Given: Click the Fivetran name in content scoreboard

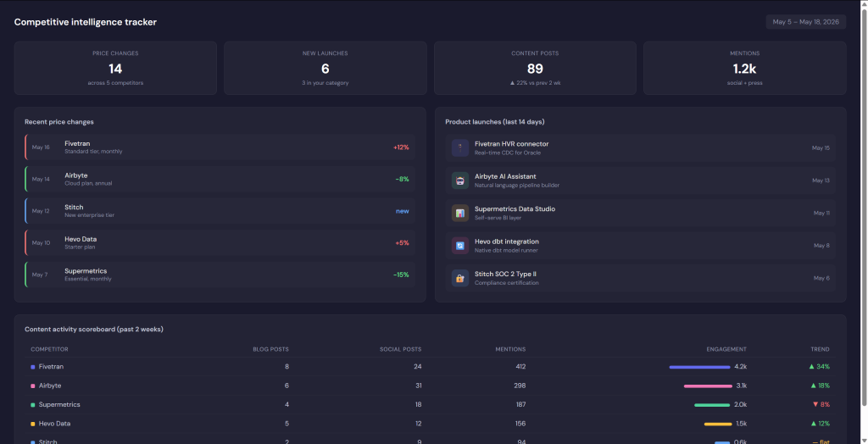Looking at the screenshot, I should coord(51,367).
